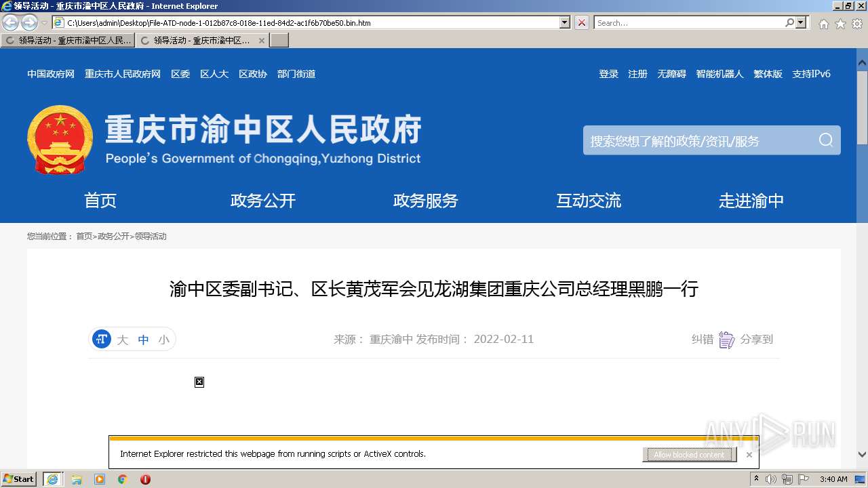Open the 政务公开 navigation menu
This screenshot has height=488, width=868.
pyautogui.click(x=263, y=201)
